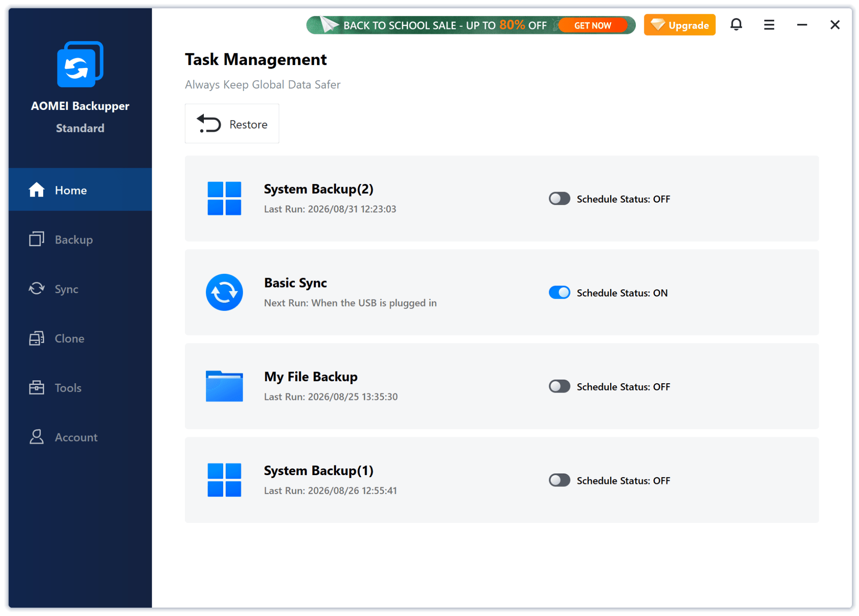Enable schedule for System Backup(2)

560,198
